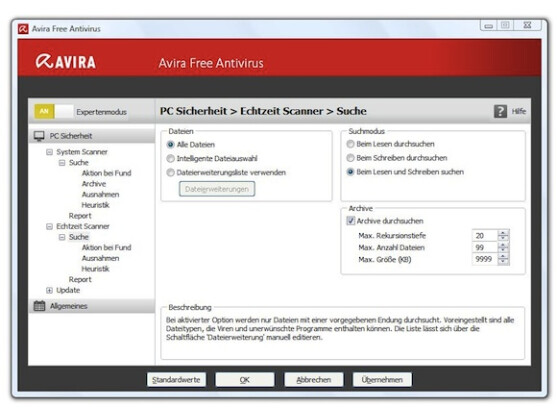This screenshot has width=557, height=418.
Task: Toggle the Expertenmodus AN switch
Action: coord(54,112)
